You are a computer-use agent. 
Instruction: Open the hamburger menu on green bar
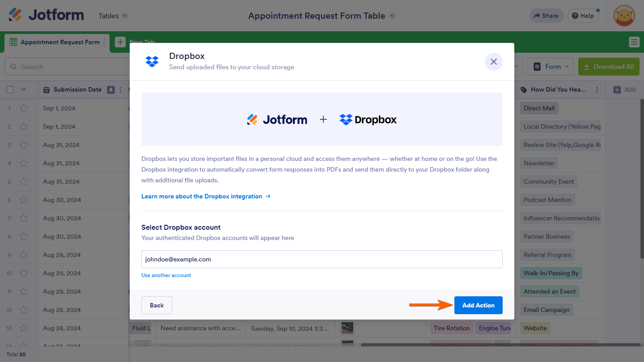click(634, 42)
